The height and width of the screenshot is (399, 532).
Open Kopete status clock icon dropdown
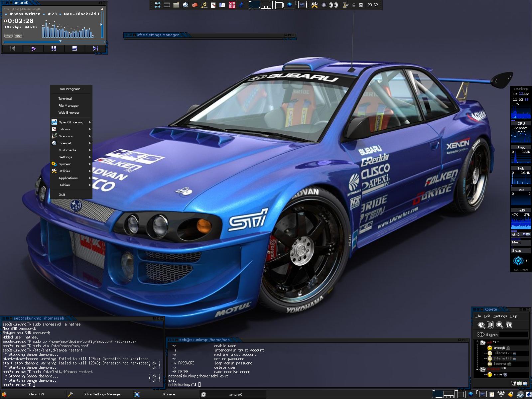point(481,325)
